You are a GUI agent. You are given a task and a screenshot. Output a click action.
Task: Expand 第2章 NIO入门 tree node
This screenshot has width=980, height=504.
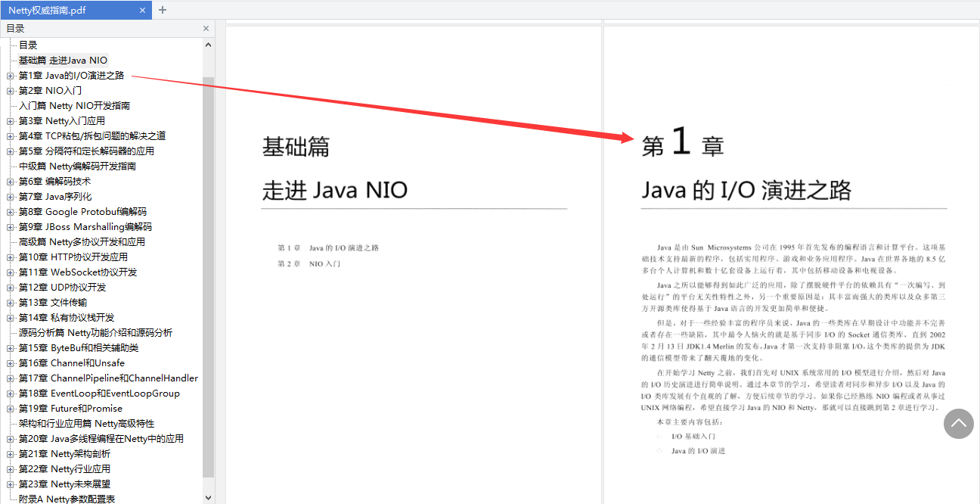click(x=10, y=91)
